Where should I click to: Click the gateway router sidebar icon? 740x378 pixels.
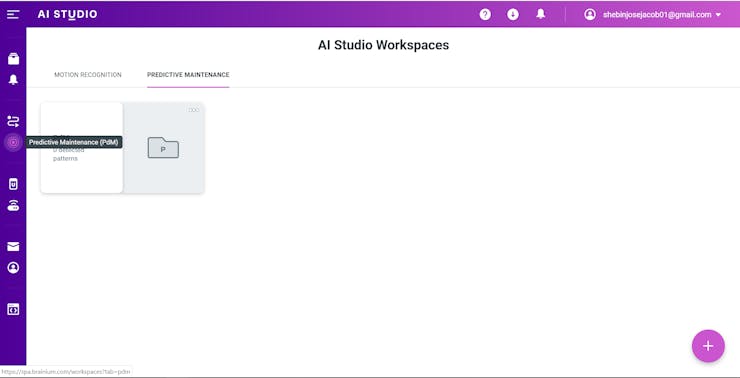tap(13, 205)
